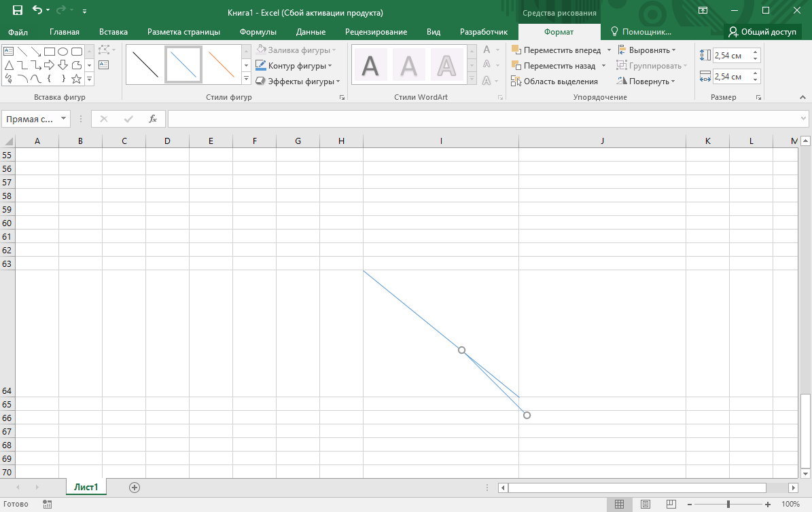Open the Вставка ribbon tab
Viewport: 812px width, 512px height.
pyautogui.click(x=113, y=32)
